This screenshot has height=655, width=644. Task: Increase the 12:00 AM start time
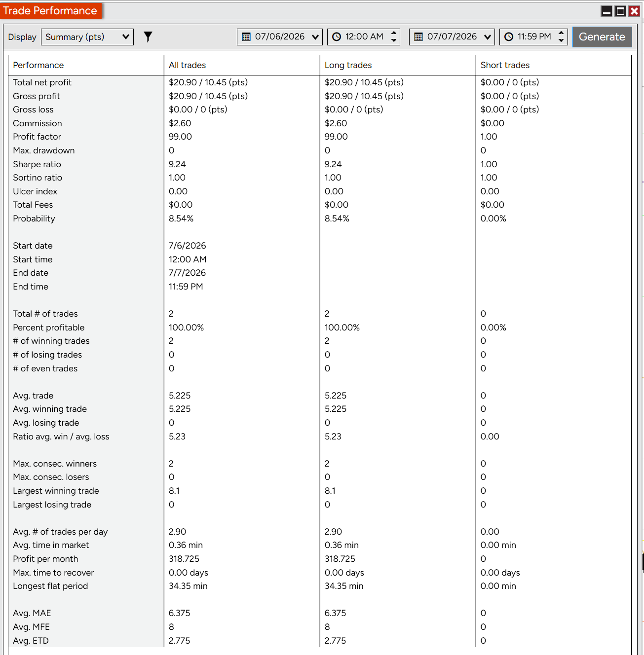[x=394, y=33]
